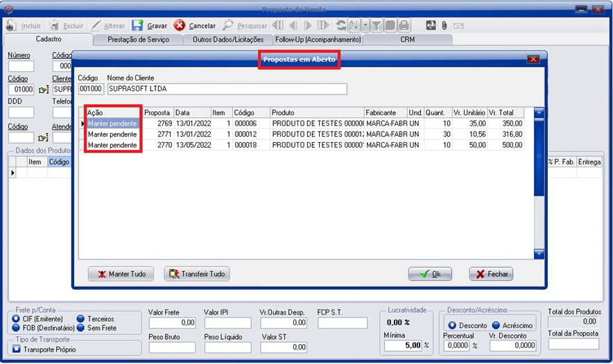Image resolution: width=613 pixels, height=364 pixels.
Task: Click the print icon in toolbar
Action: (404, 26)
